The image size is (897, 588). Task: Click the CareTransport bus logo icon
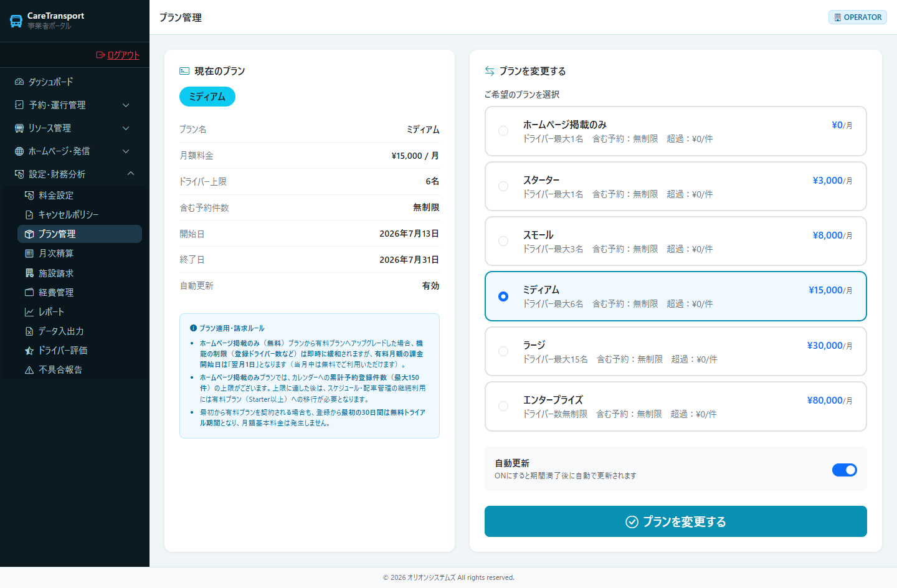16,21
